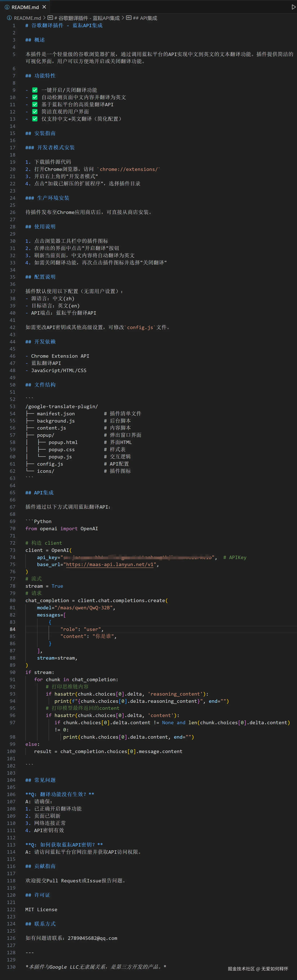Click the heading '### 生产环境安装'
This screenshot has height=980, width=297.
coord(48,198)
